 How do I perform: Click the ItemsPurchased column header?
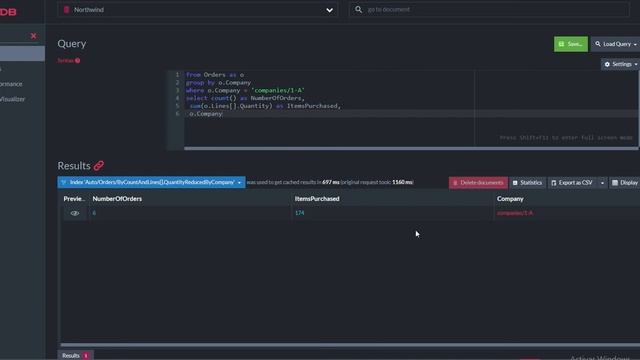(x=317, y=199)
